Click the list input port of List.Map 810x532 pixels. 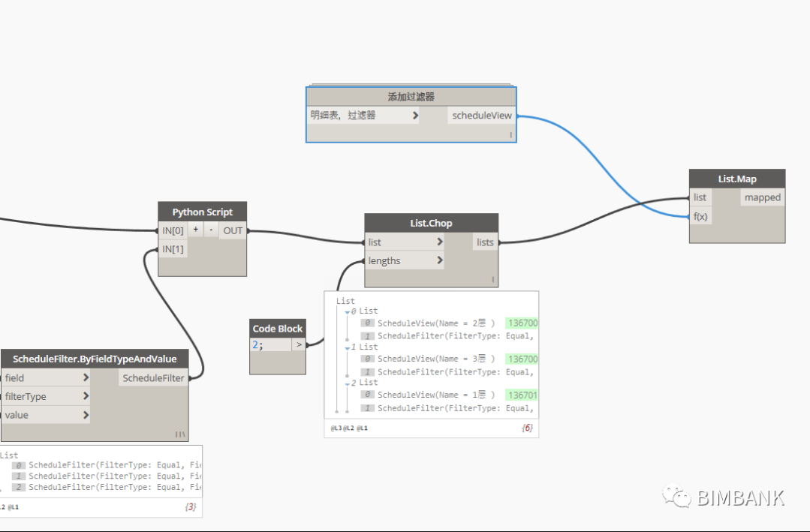pos(700,197)
